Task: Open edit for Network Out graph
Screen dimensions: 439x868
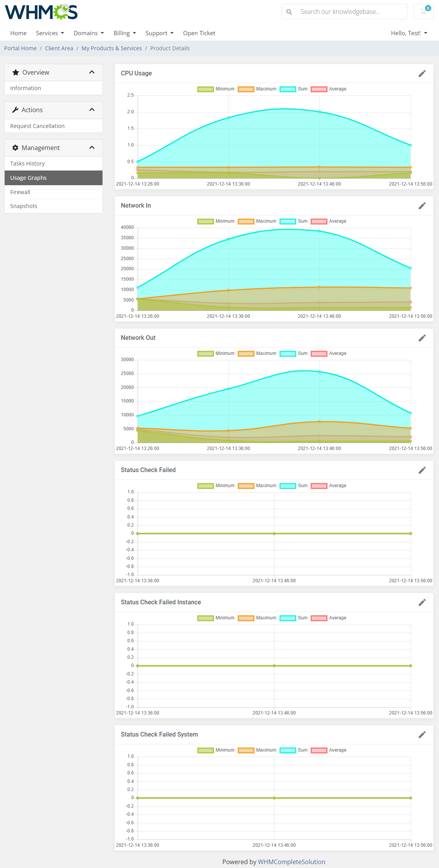Action: 422,338
